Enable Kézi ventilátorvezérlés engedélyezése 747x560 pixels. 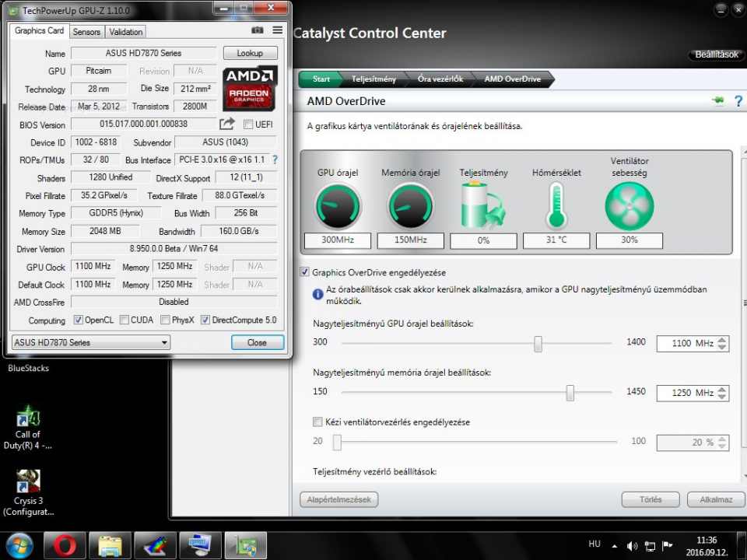(317, 422)
